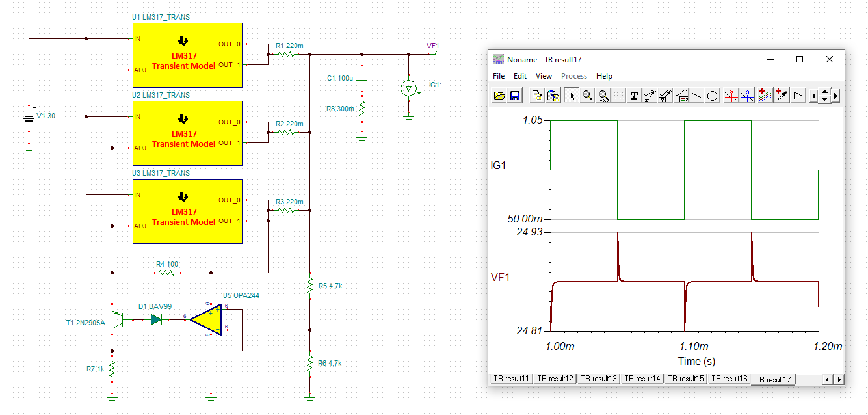Click the T1 2N2905A transistor symbol

point(117,319)
